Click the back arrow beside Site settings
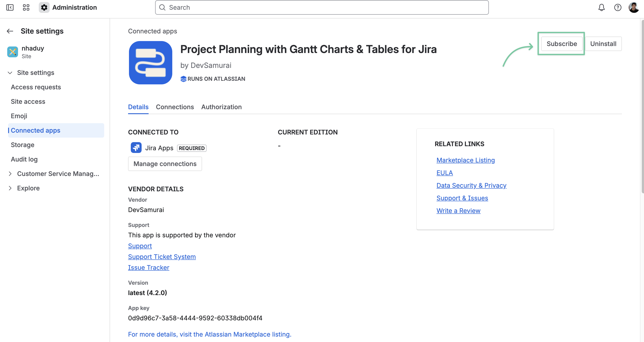 [10, 31]
